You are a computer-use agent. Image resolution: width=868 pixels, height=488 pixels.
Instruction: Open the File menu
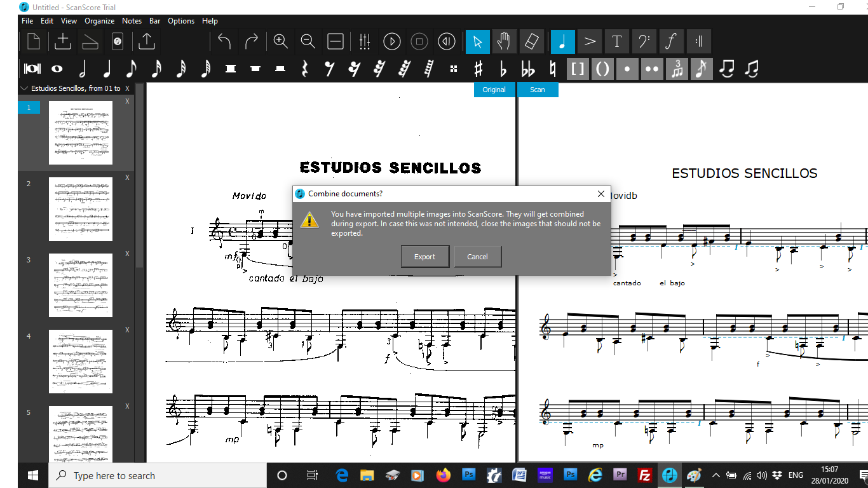tap(27, 21)
